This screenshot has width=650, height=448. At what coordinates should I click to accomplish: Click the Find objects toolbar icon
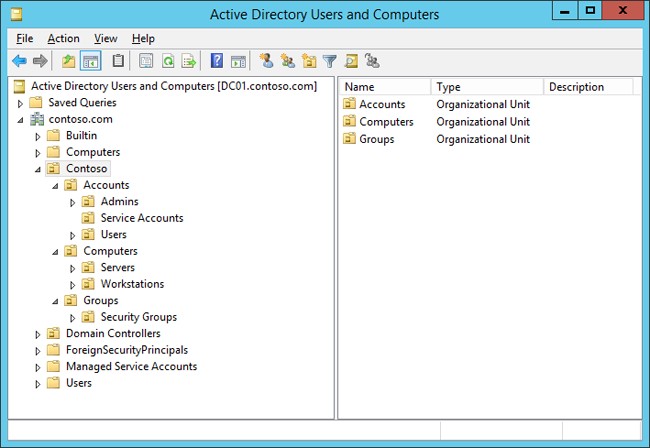point(351,61)
